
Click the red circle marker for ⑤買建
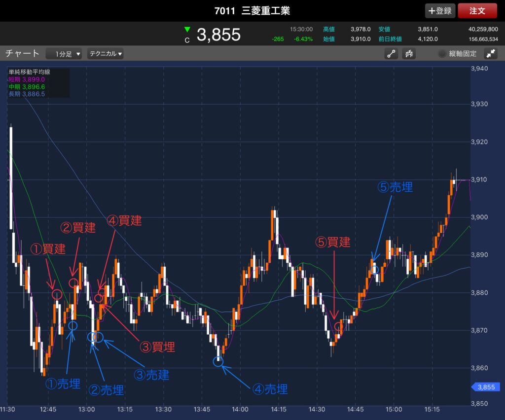click(338, 326)
